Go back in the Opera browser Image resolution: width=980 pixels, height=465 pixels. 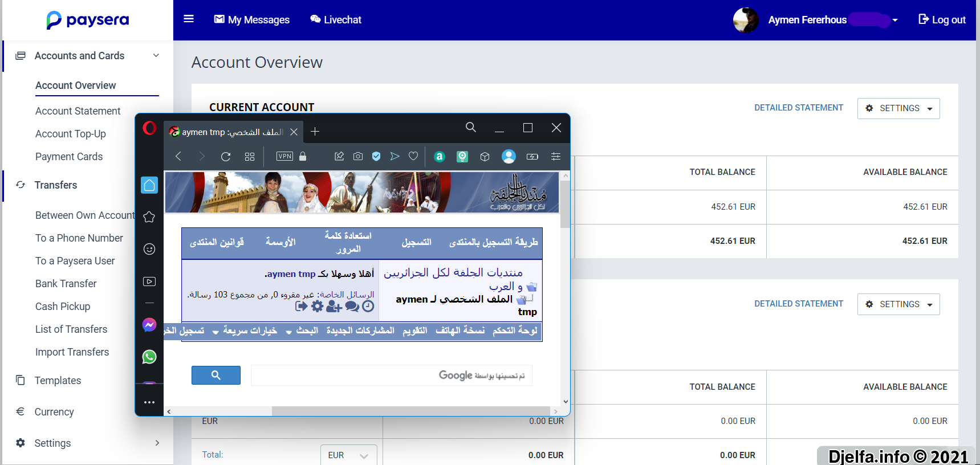pos(178,156)
